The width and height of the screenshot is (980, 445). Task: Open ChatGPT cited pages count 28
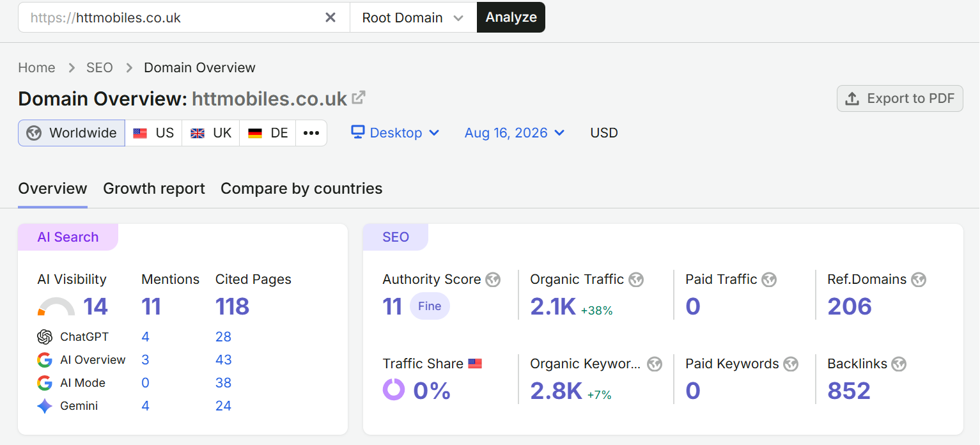(223, 337)
